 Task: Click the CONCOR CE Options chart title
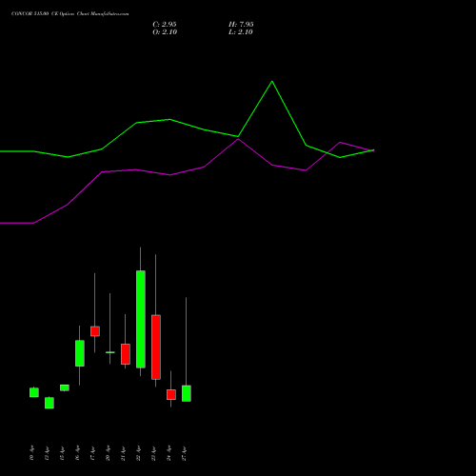[70, 14]
